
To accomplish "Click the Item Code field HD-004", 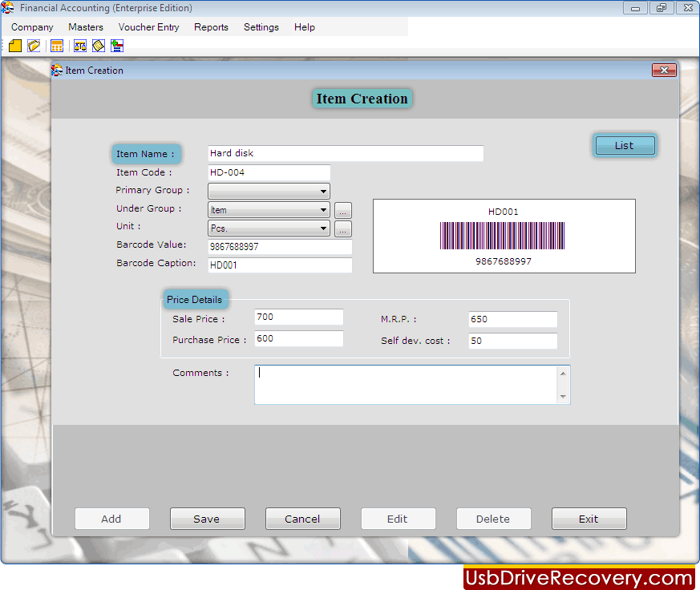I will (269, 172).
